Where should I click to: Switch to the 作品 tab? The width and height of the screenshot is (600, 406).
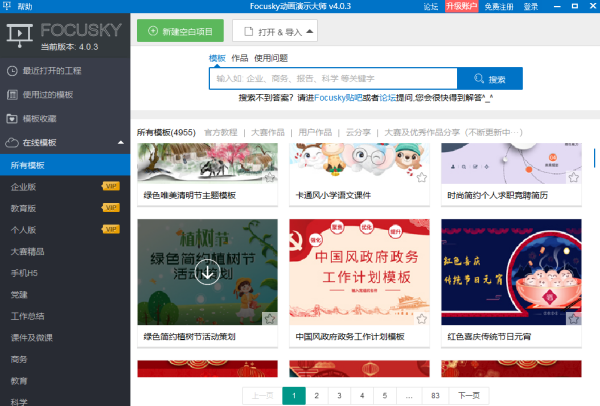tap(240, 58)
